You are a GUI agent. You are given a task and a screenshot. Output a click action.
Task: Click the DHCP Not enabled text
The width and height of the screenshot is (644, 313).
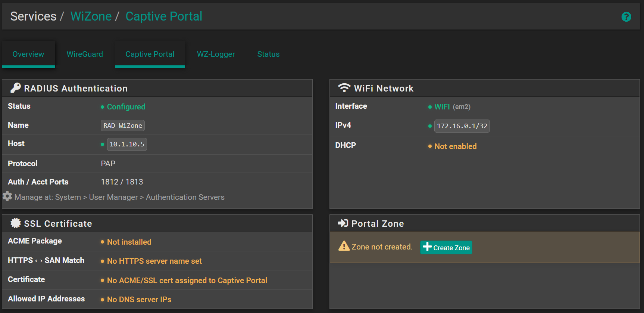(456, 146)
